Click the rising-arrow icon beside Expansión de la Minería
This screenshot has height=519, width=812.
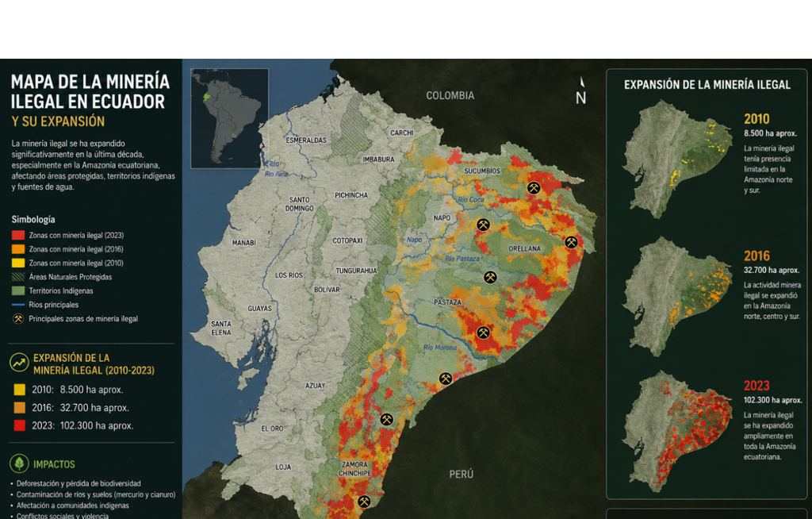click(19, 363)
